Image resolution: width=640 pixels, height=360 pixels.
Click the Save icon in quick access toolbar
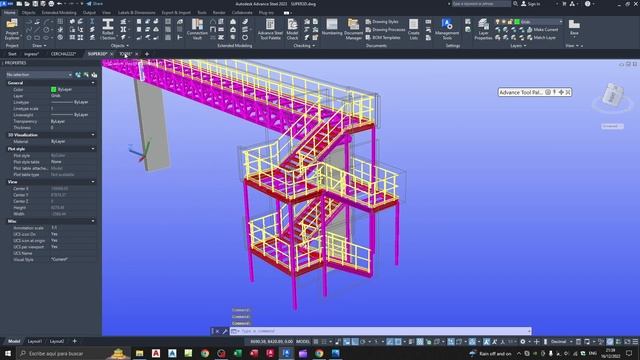point(35,4)
